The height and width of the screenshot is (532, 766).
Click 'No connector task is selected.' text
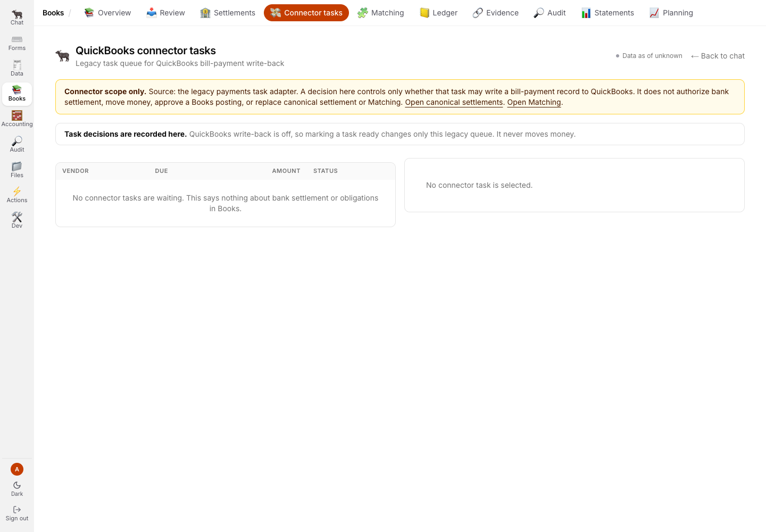479,185
